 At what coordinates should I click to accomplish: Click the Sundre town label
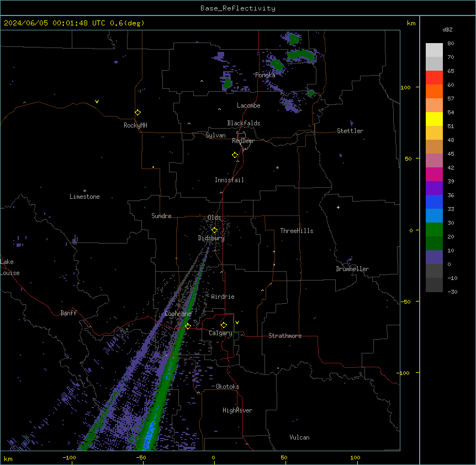pos(161,216)
